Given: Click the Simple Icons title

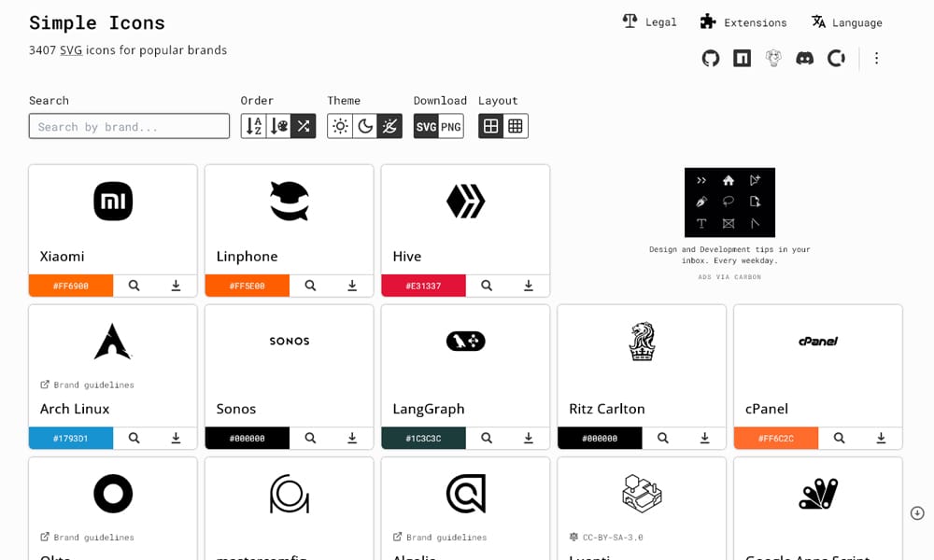Looking at the screenshot, I should (x=97, y=22).
